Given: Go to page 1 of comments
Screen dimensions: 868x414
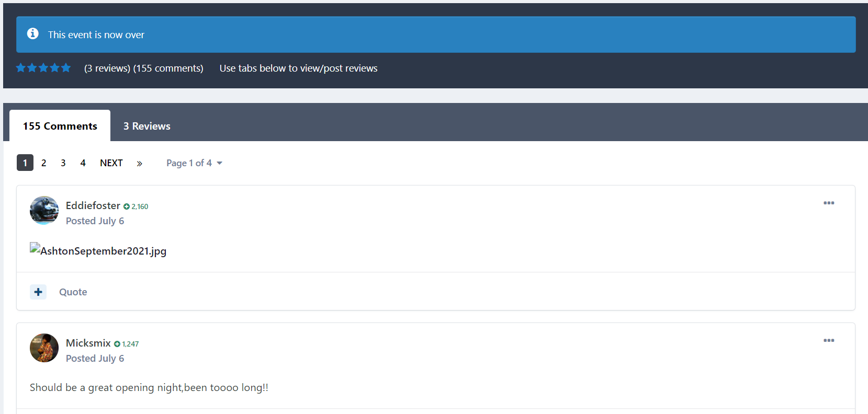Looking at the screenshot, I should click(25, 163).
